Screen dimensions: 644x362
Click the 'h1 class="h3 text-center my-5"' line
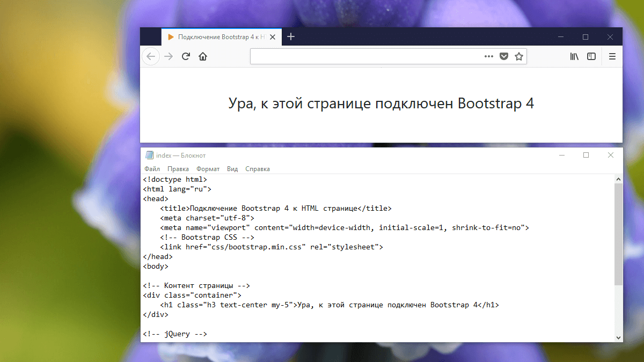(x=330, y=305)
